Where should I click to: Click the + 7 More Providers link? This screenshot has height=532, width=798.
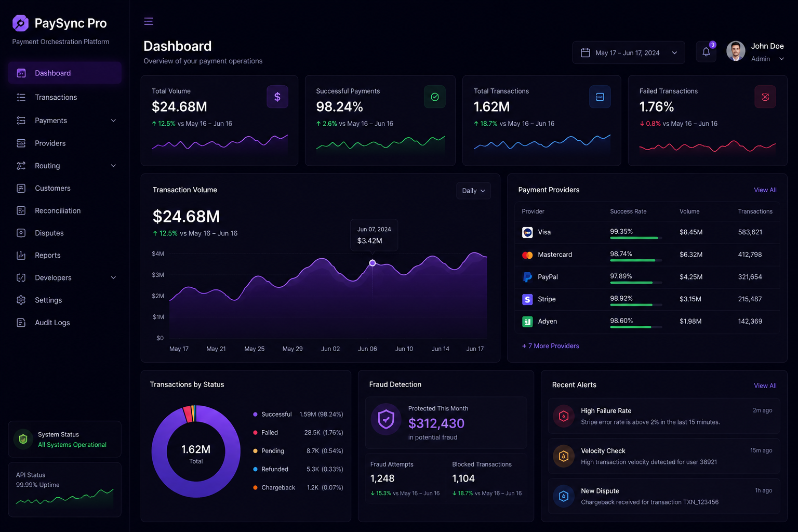click(x=550, y=346)
